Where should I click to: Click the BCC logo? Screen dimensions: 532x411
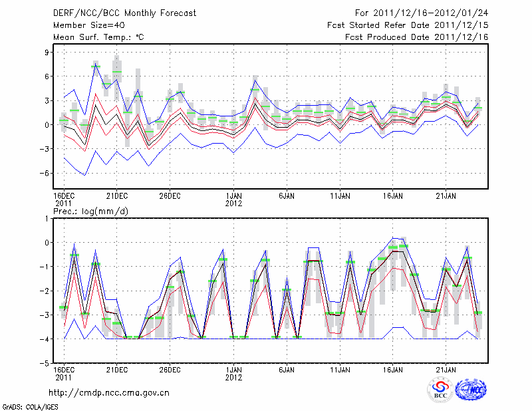pos(440,390)
